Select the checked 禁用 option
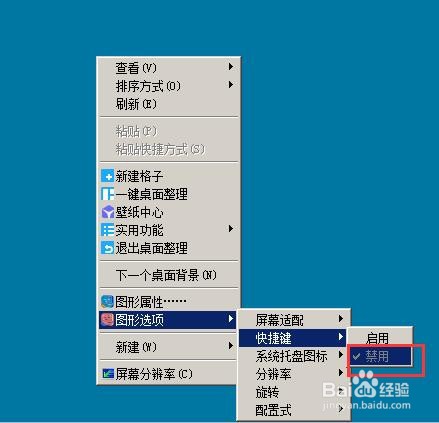Image resolution: width=439 pixels, height=423 pixels. (x=381, y=356)
